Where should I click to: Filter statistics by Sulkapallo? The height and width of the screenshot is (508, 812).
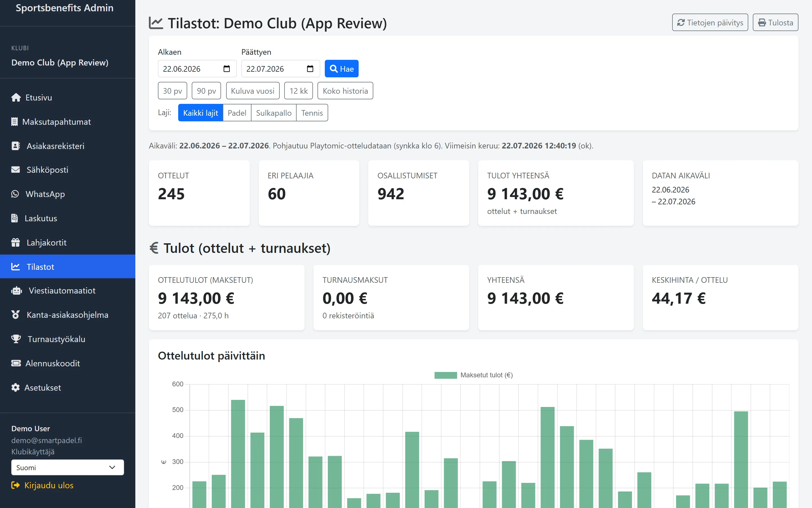pos(274,113)
